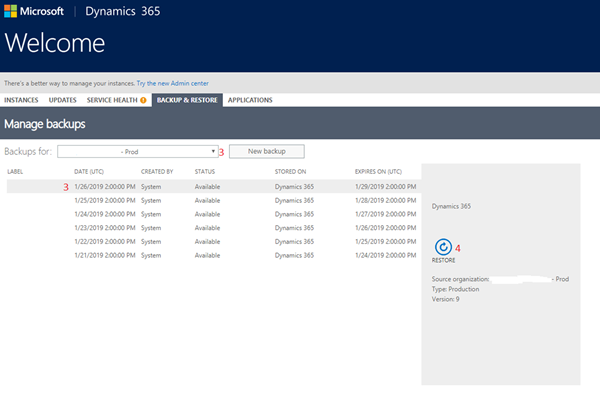Follow the Try the new Admin center link
Image resolution: width=600 pixels, height=400 pixels.
(173, 82)
